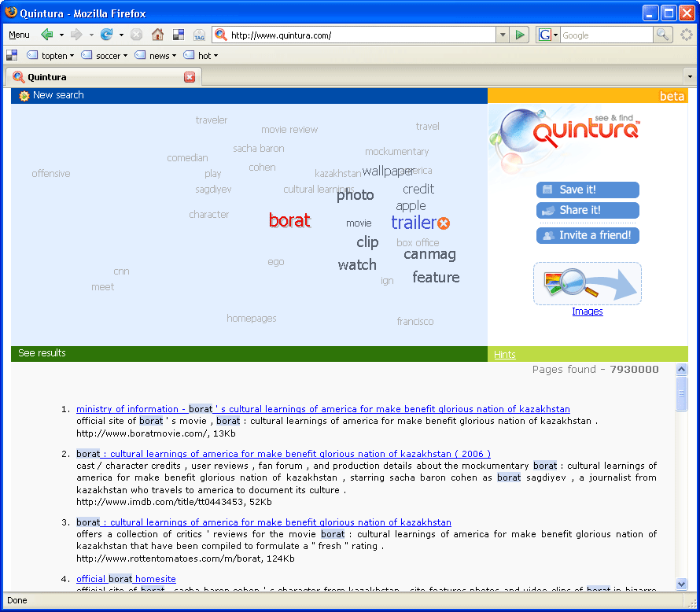
Task: Open third result about rottentomatoes borat
Action: 263,522
